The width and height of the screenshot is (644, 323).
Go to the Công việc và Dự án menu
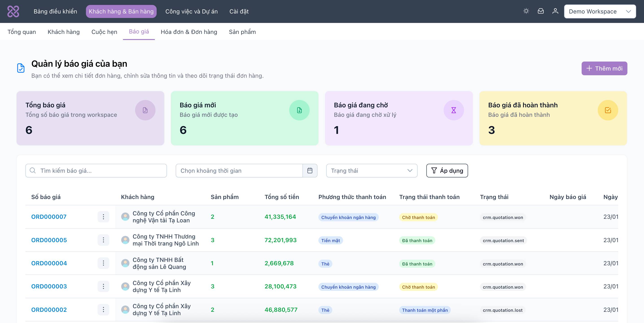click(x=191, y=11)
